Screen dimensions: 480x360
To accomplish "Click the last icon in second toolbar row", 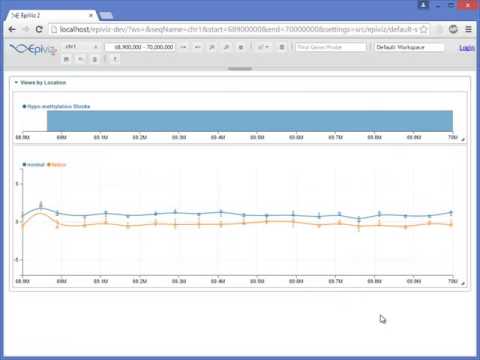I will [115, 59].
